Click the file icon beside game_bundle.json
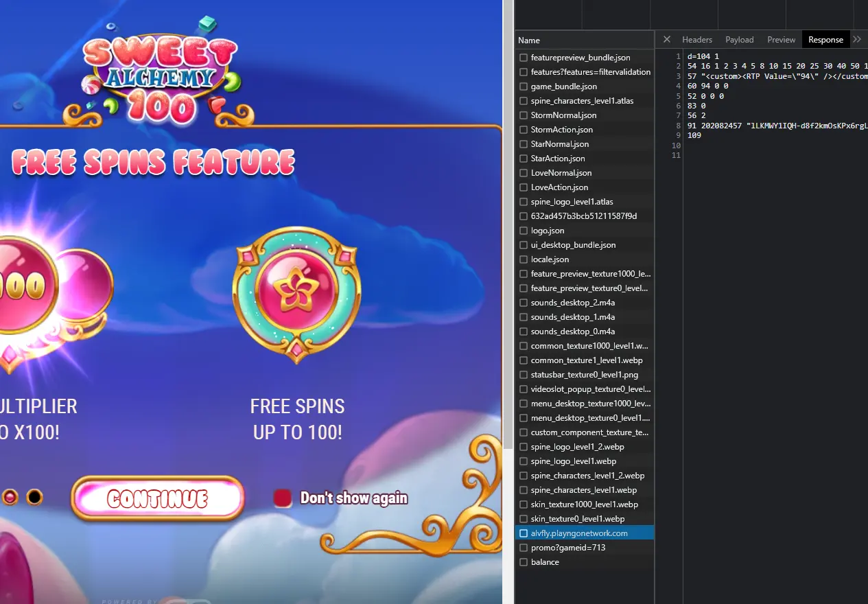The image size is (868, 604). coord(524,86)
